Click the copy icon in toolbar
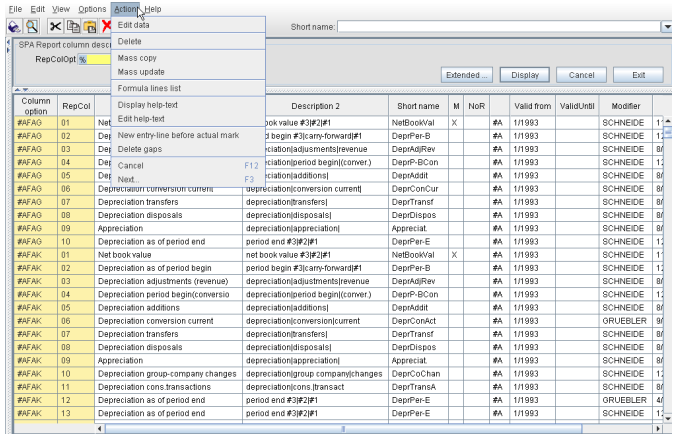Viewport: 675px width, 435px height. tap(73, 27)
